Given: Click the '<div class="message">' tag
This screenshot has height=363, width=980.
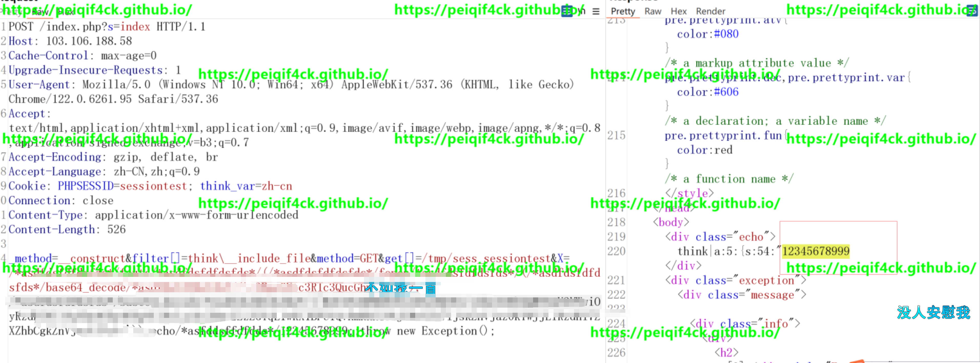Looking at the screenshot, I should pyautogui.click(x=741, y=295).
